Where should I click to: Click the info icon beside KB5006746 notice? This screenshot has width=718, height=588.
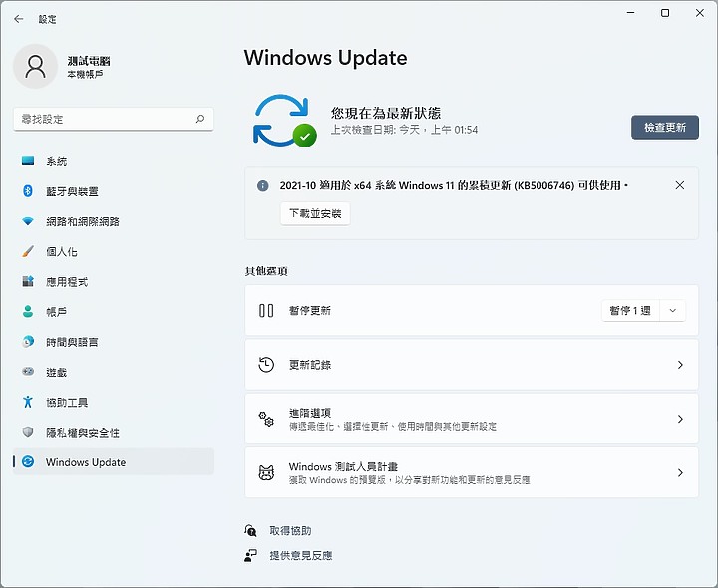(263, 185)
